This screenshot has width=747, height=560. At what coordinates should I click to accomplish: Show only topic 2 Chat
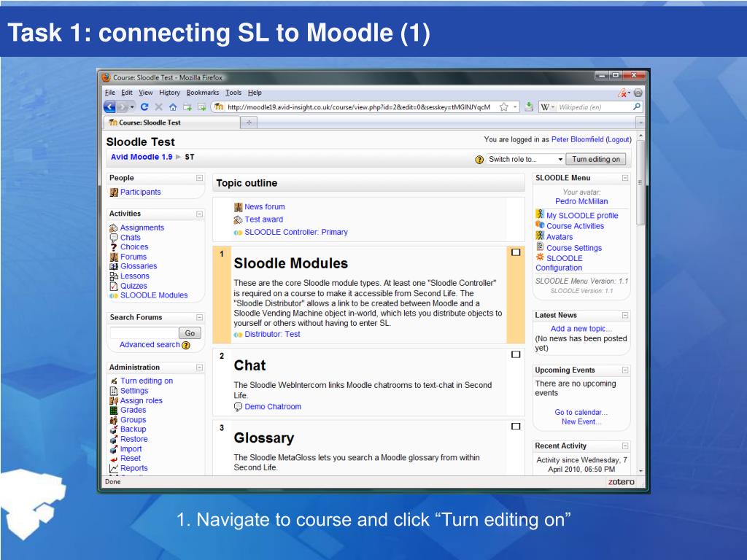(516, 354)
